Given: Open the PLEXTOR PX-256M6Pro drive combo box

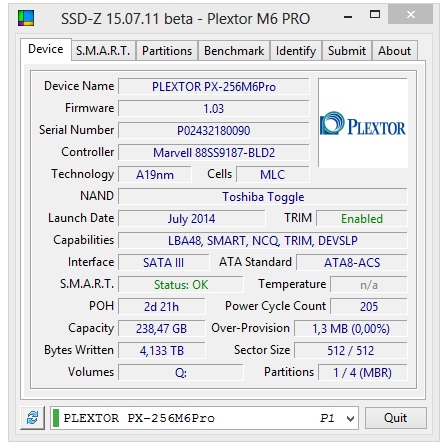Looking at the screenshot, I should [x=204, y=418].
